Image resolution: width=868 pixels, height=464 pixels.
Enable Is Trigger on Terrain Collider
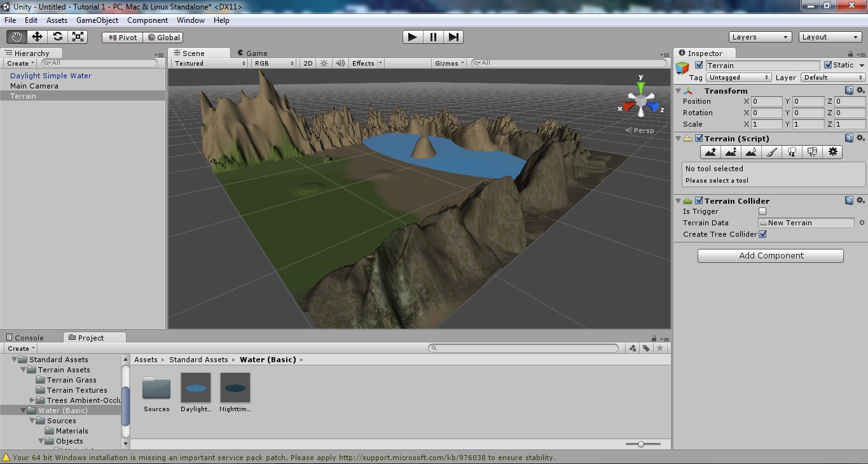coord(762,211)
